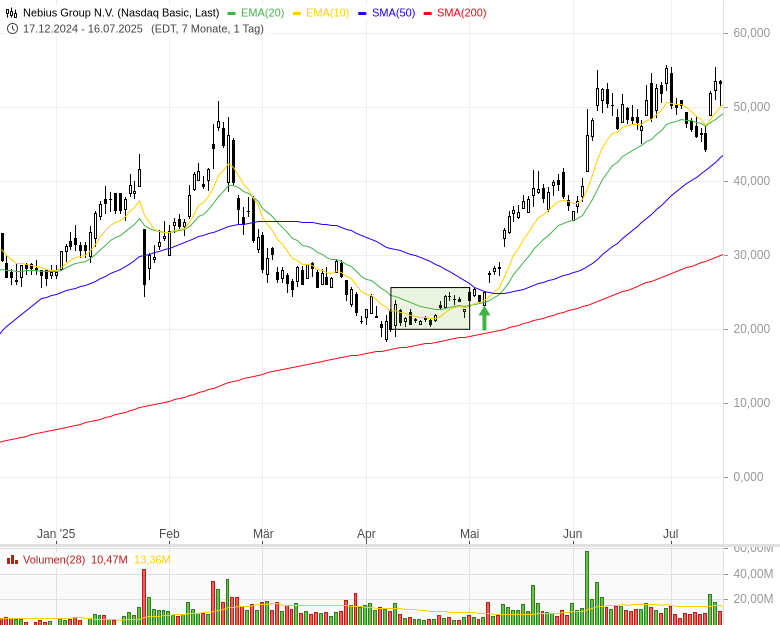The width and height of the screenshot is (780, 625).
Task: Click the candlestick chart icon beside Nebius title
Action: point(12,12)
